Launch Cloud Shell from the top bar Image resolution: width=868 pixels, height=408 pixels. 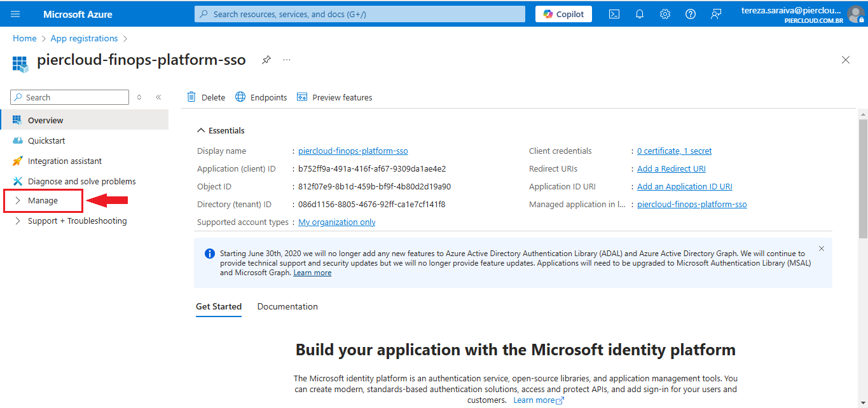pyautogui.click(x=614, y=14)
